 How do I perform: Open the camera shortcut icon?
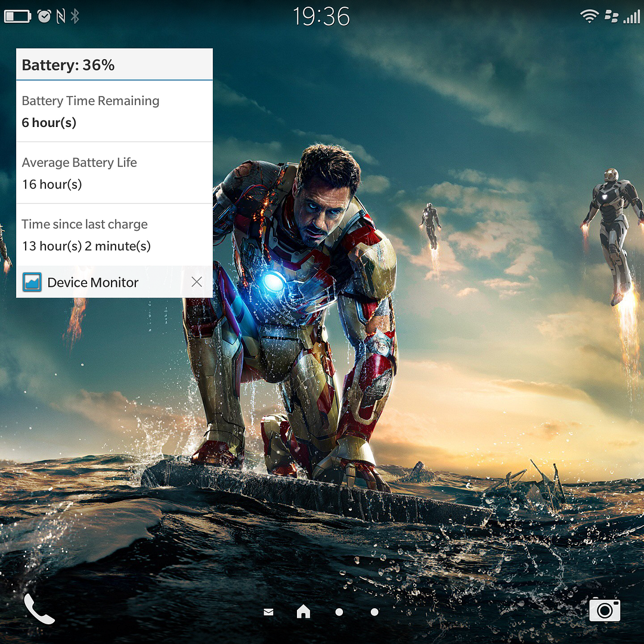click(x=605, y=610)
